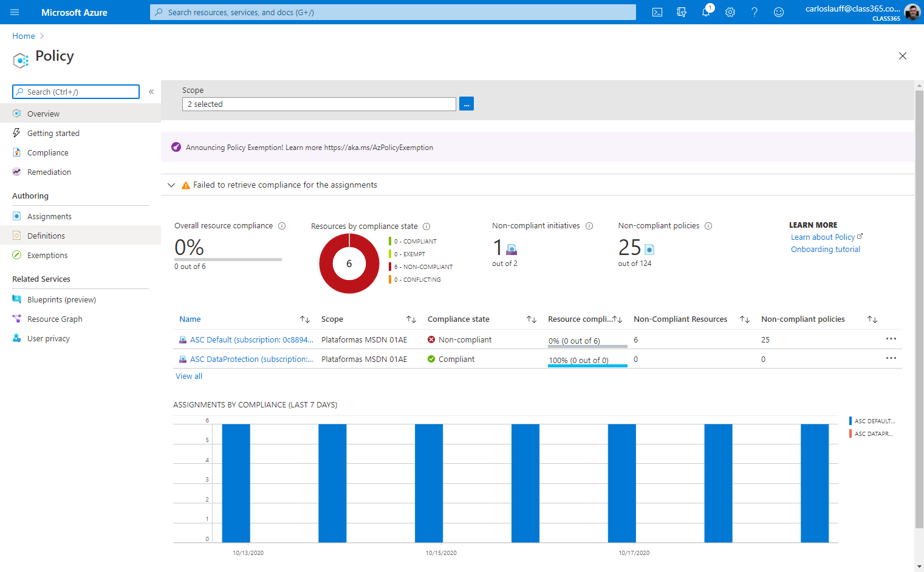Screen dimensions: 924x572
Task: Click Non-compliant state in ASC Default row
Action: [459, 339]
